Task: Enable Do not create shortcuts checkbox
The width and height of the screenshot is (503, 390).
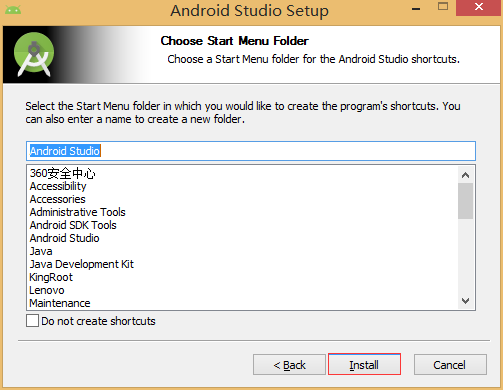Action: click(32, 321)
